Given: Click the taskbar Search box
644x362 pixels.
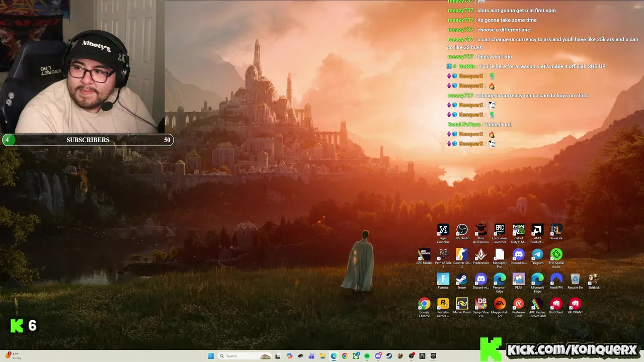Looking at the screenshot, I should coord(245,356).
